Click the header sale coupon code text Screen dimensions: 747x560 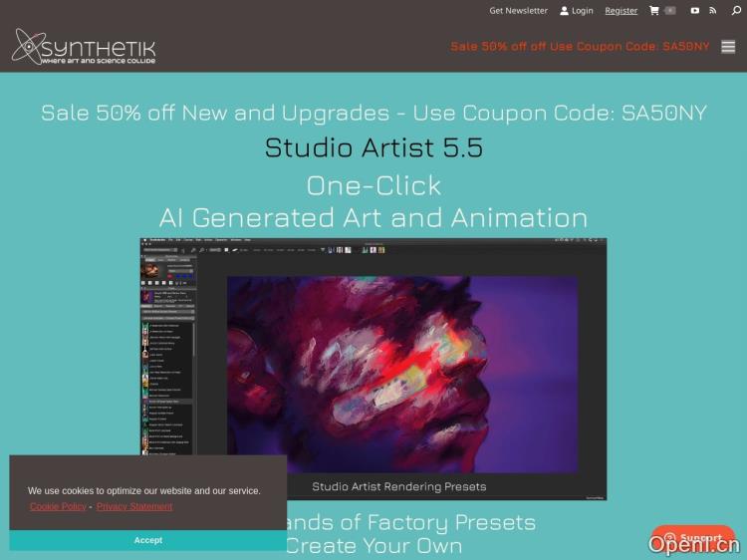coord(580,47)
